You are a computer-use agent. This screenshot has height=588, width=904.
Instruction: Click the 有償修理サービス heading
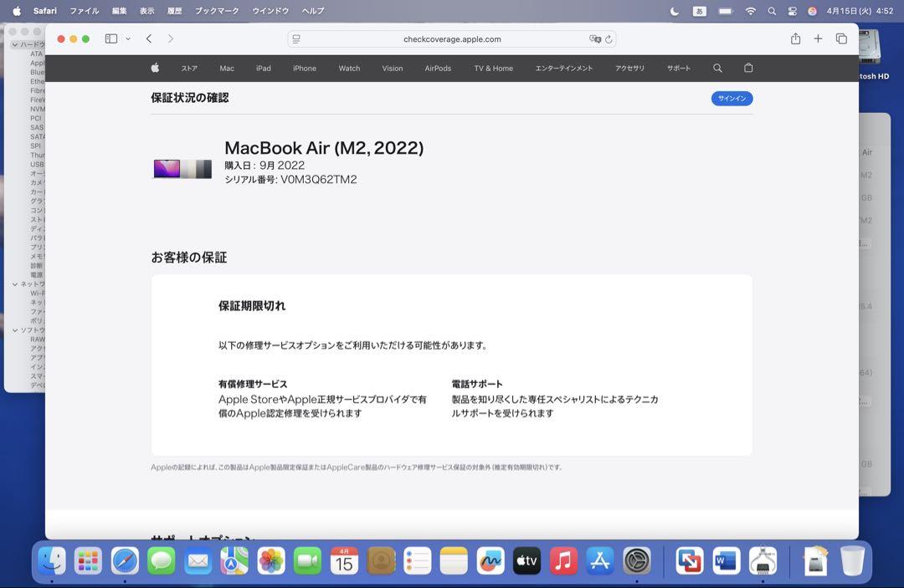pyautogui.click(x=253, y=384)
